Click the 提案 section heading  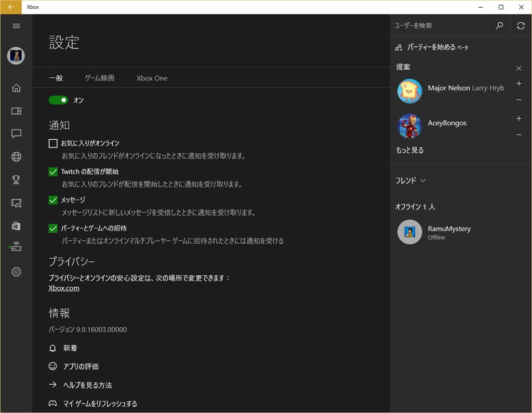[403, 67]
